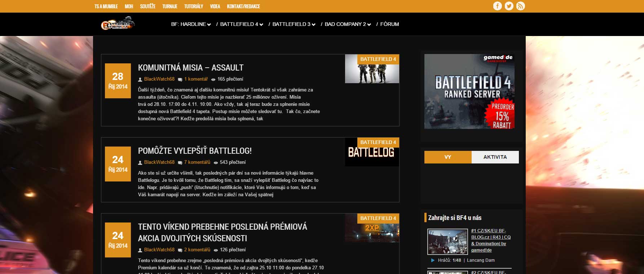The width and height of the screenshot is (644, 274).
Task: Open BlackWatch68 author link in Battlelog post
Action: [x=159, y=162]
